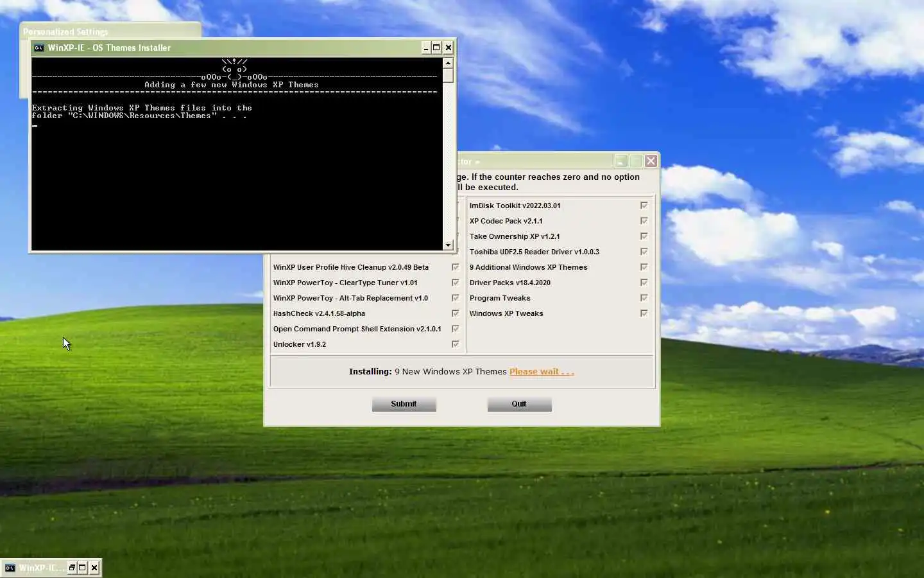Click ImDisk Toolkit v2022.03.01 label
Viewport: 924px width, 578px height.
point(515,206)
